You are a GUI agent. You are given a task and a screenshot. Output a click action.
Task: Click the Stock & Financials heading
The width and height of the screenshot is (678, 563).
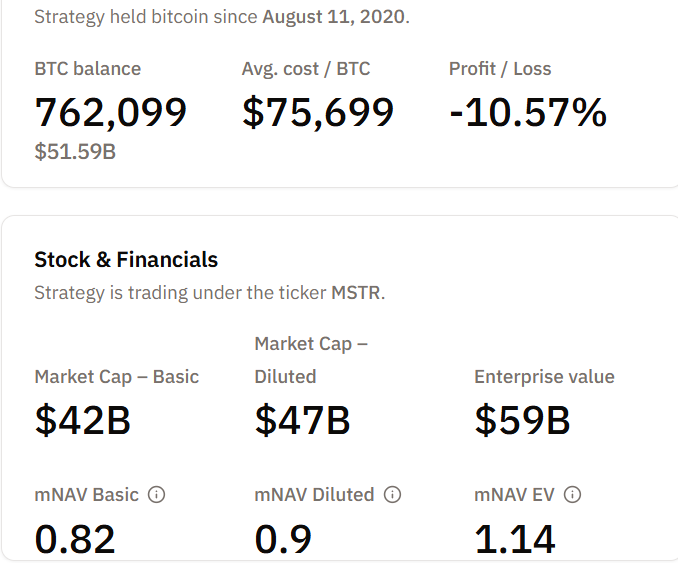(126, 260)
